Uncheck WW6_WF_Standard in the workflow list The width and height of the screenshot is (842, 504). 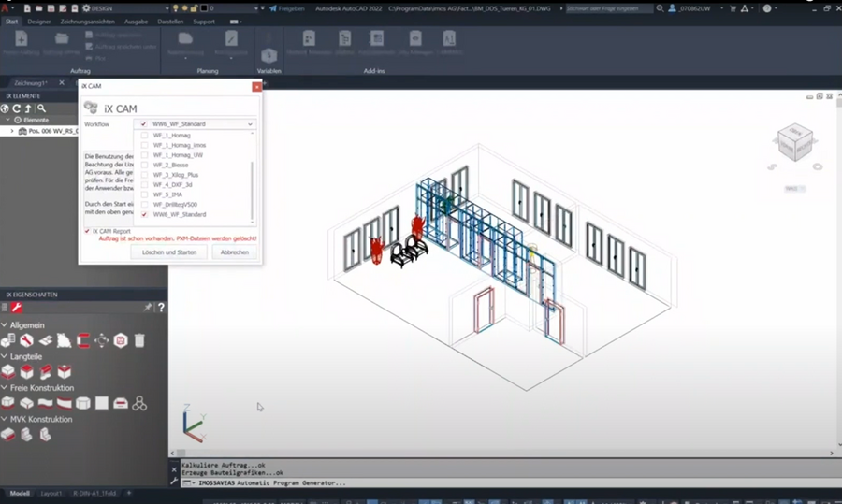[144, 214]
